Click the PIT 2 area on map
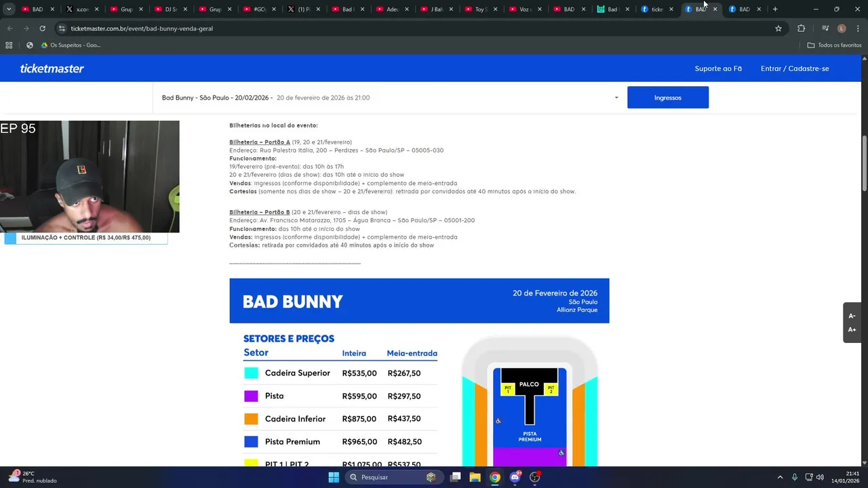Screen dimensions: 868x488 (551, 389)
